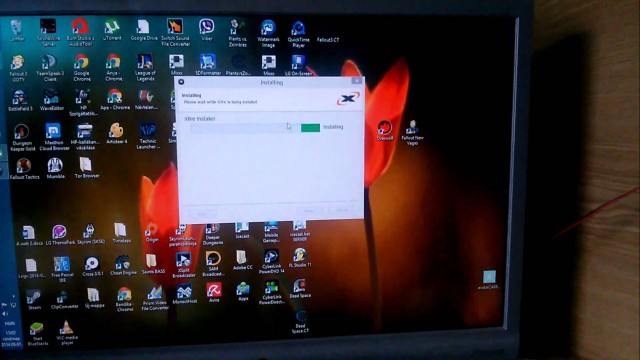The width and height of the screenshot is (640, 360).
Task: Open QuickTime Player icon
Action: [298, 34]
